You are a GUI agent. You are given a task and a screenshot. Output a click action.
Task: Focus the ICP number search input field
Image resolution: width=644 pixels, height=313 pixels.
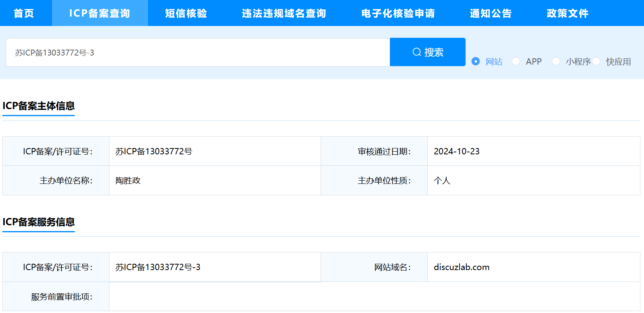point(197,52)
